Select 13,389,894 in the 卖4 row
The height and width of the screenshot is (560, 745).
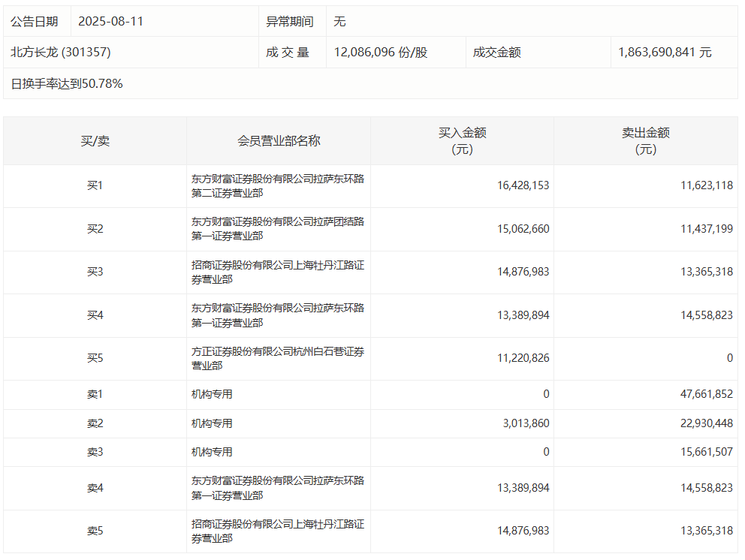click(523, 488)
